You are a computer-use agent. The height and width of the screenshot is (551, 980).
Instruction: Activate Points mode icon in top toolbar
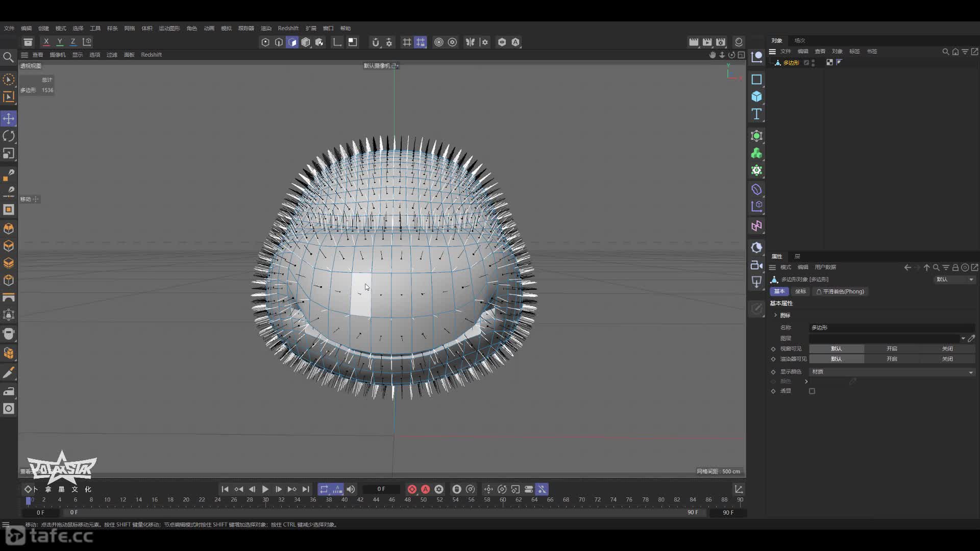265,42
